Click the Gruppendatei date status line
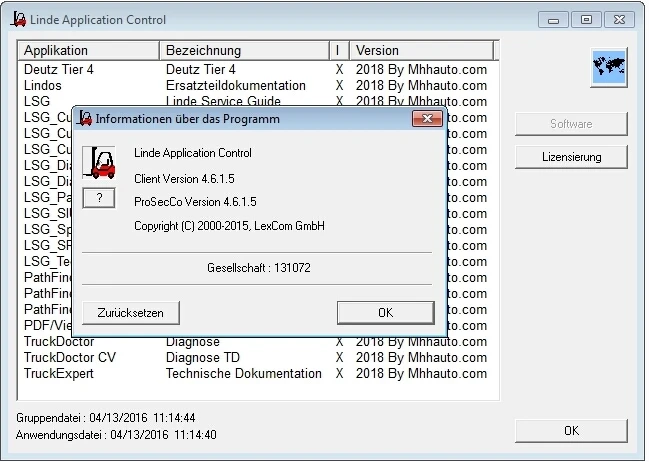This screenshot has height=462, width=649. pos(106,418)
